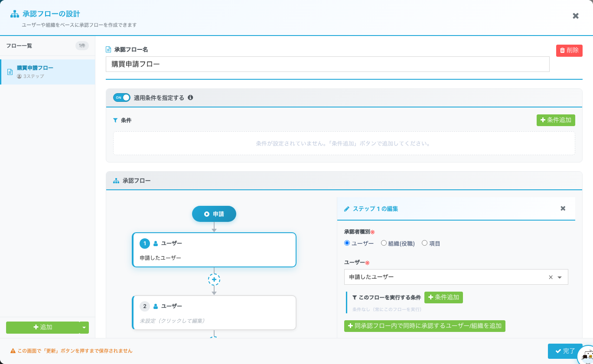Screen dimensions: 593x364
Task: Click the 条件追加 button in the conditions panel
Action: coord(556,120)
